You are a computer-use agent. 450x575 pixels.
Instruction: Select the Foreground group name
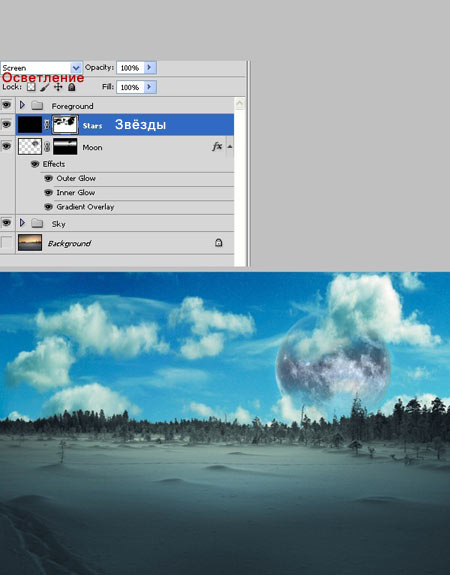pyautogui.click(x=72, y=106)
